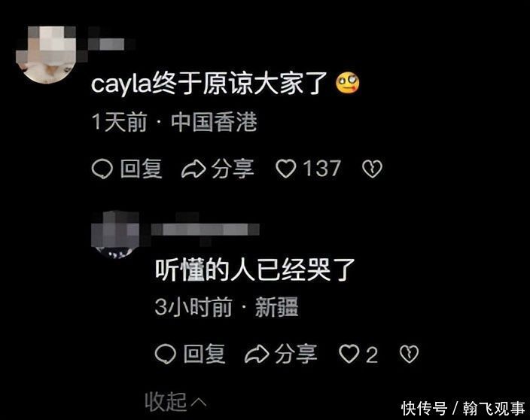The image size is (530, 420).
Task: Click the melting emoji in cayla comment
Action: [347, 84]
